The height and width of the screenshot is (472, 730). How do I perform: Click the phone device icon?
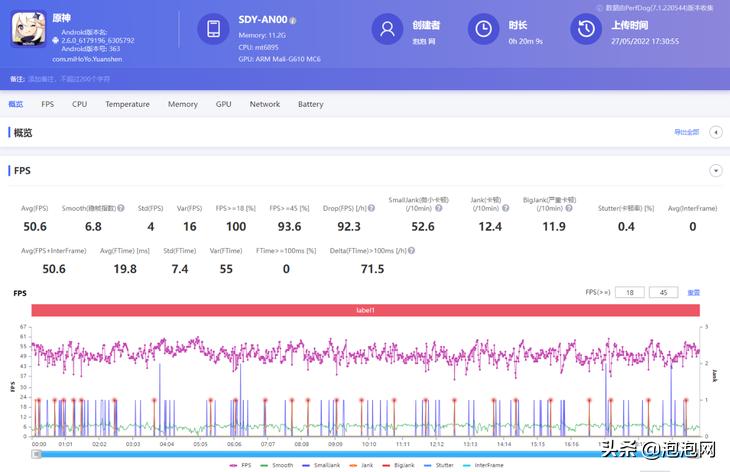coord(213,30)
